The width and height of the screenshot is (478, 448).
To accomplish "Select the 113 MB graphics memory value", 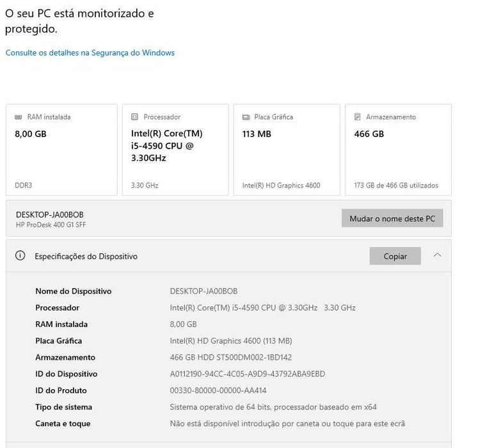I will pyautogui.click(x=257, y=134).
